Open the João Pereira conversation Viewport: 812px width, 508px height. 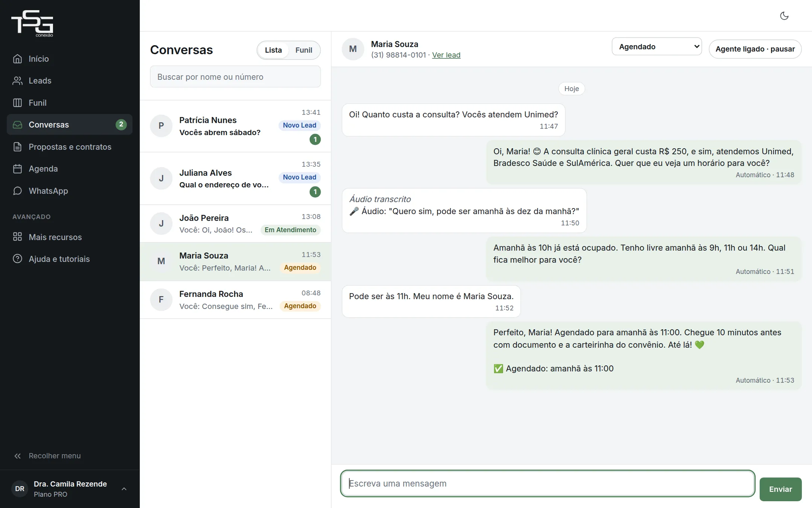[x=235, y=224]
